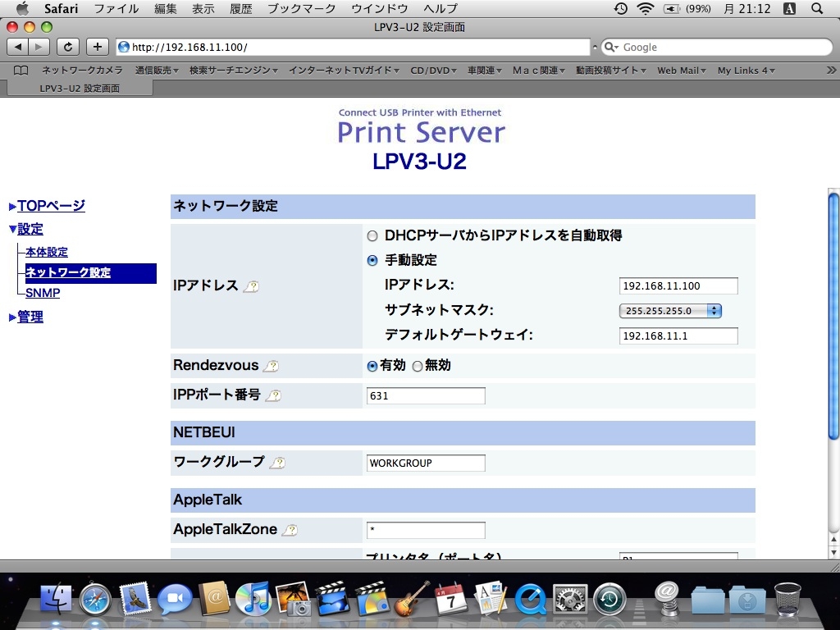Click the IPPポート番号 field 631
840x630 pixels.
pos(426,396)
